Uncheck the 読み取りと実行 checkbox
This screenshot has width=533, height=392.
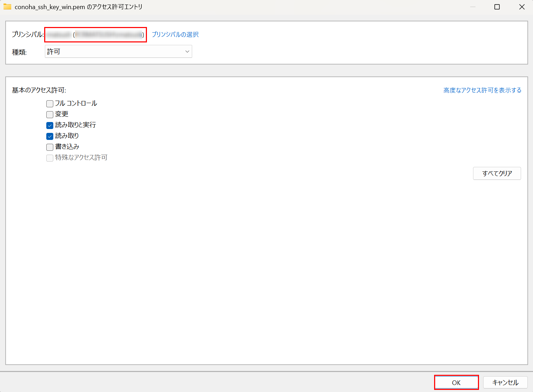[x=50, y=126]
